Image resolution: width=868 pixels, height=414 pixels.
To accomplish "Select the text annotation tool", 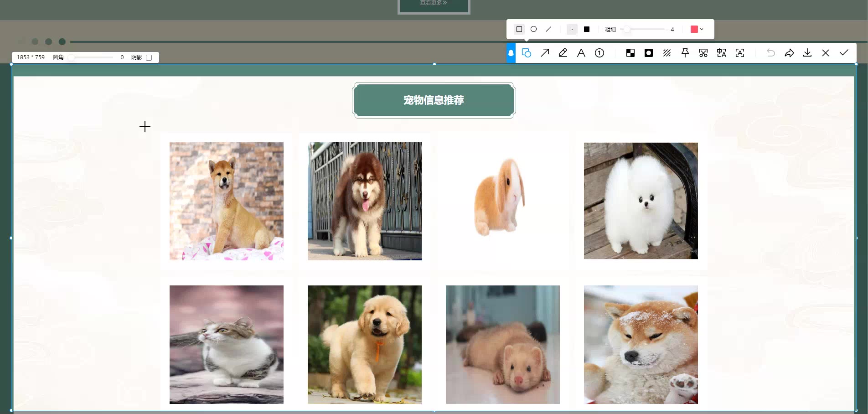I will tap(581, 53).
